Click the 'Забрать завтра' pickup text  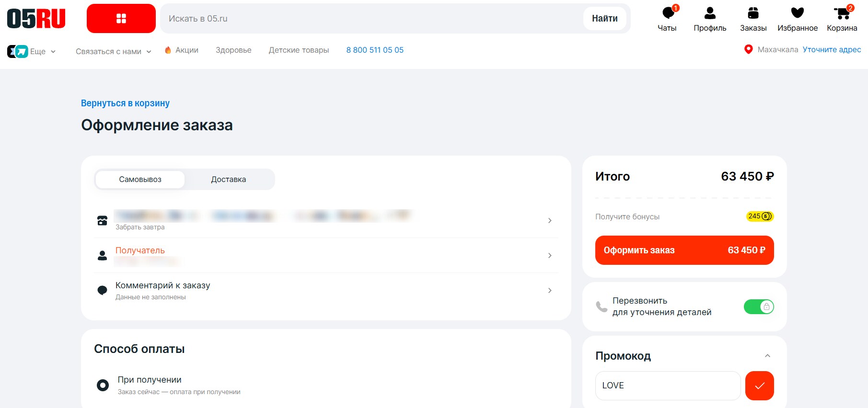(140, 227)
